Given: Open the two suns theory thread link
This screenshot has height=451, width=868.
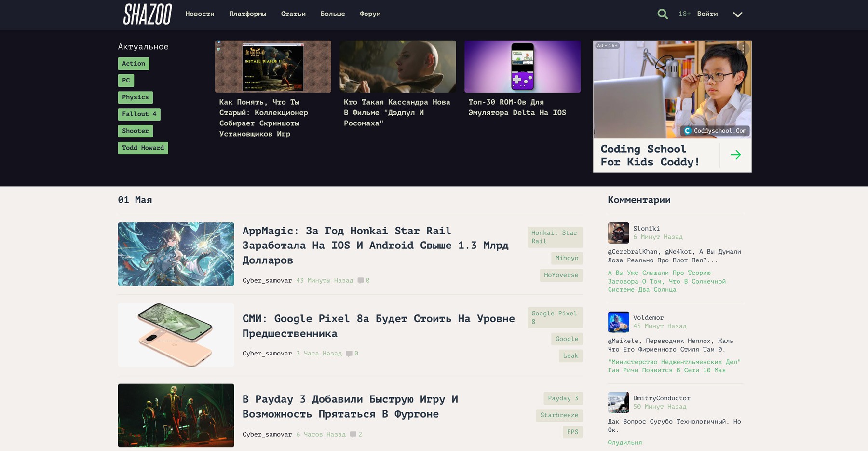Looking at the screenshot, I should [x=666, y=281].
